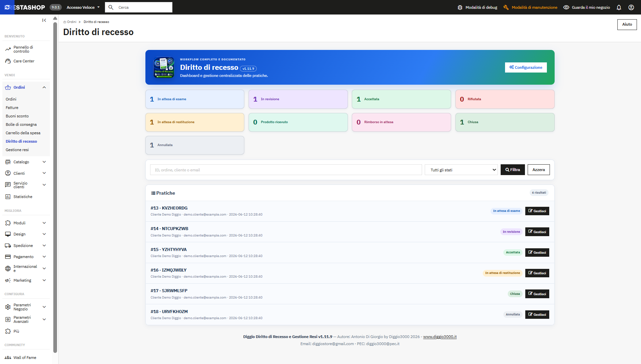Click the Internazionale globe icon

pos(8,269)
